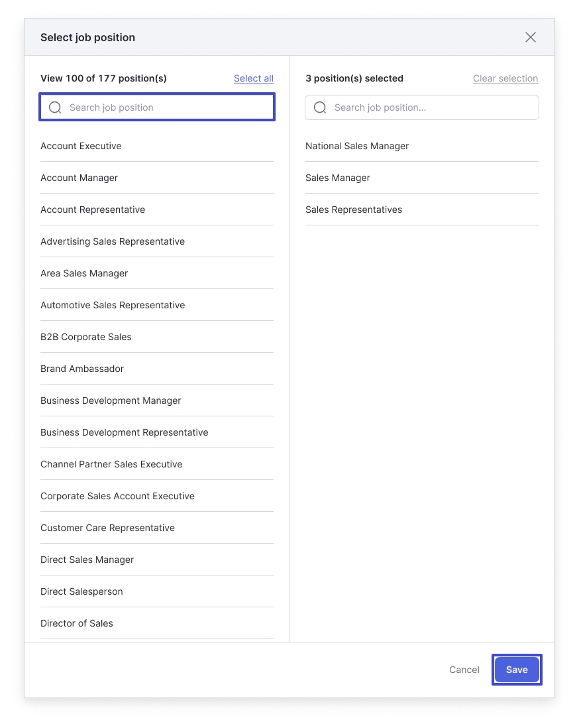
Task: Select the Business Development Manager position
Action: tap(111, 400)
